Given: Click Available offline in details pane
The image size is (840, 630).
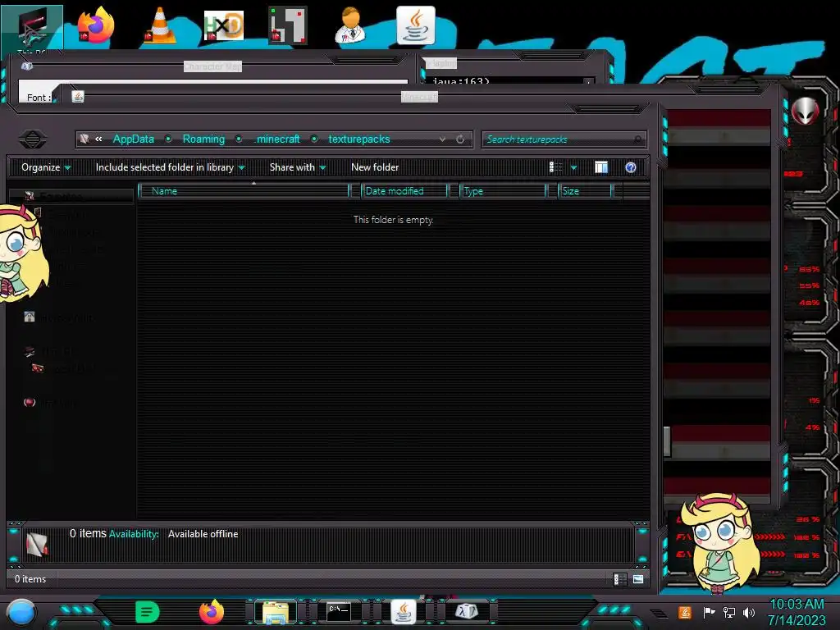Looking at the screenshot, I should pyautogui.click(x=203, y=534).
